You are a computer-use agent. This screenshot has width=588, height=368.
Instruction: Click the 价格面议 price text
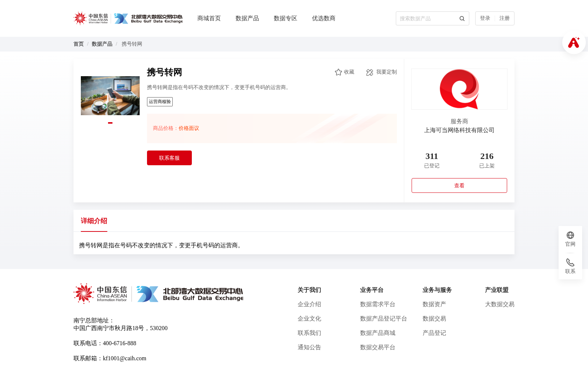(189, 128)
